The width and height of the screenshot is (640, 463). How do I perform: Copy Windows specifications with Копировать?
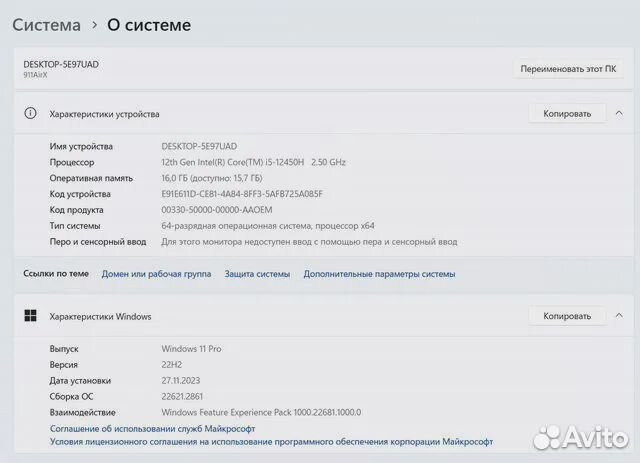pyautogui.click(x=567, y=316)
